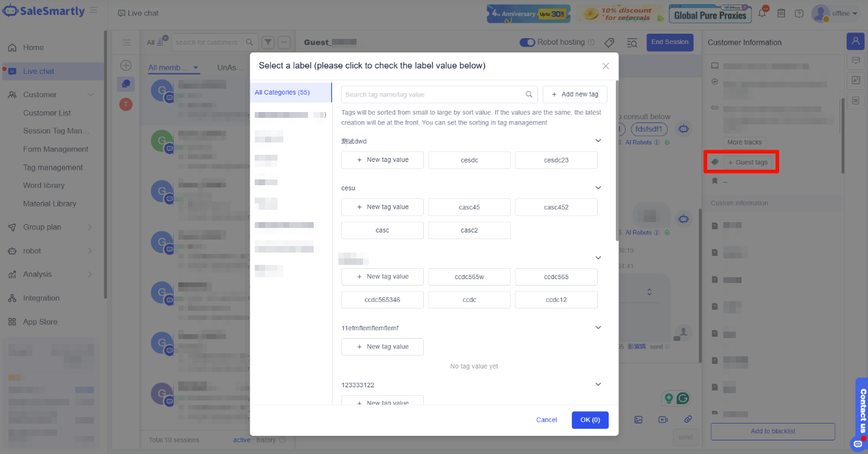Click the filter funnel icon
The height and width of the screenshot is (454, 868).
click(268, 42)
